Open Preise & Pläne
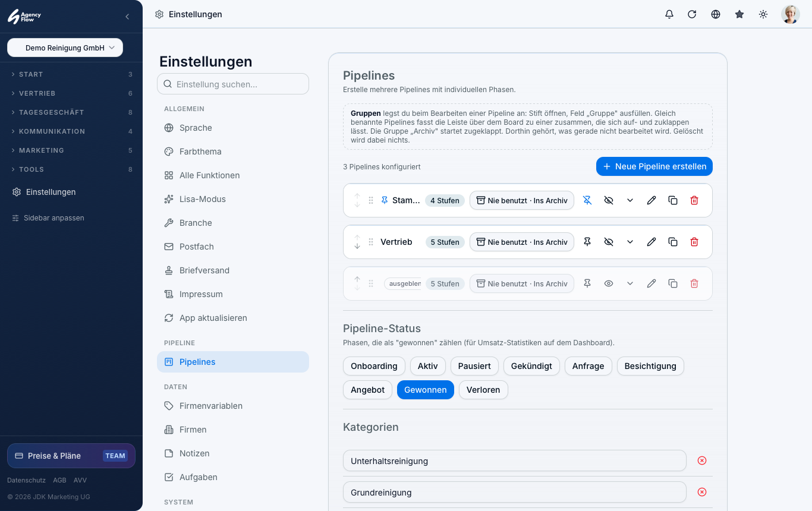This screenshot has height=511, width=812. click(x=71, y=456)
